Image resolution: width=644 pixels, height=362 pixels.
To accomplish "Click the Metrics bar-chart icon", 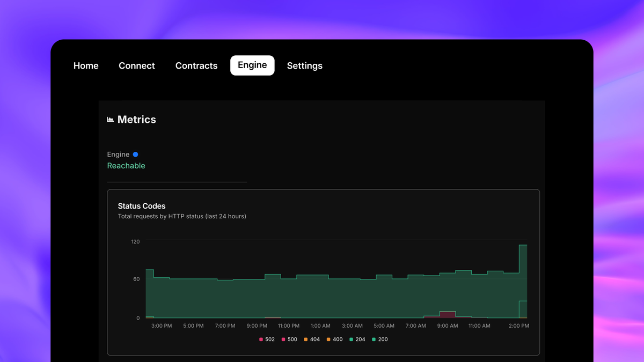I will click(x=110, y=119).
